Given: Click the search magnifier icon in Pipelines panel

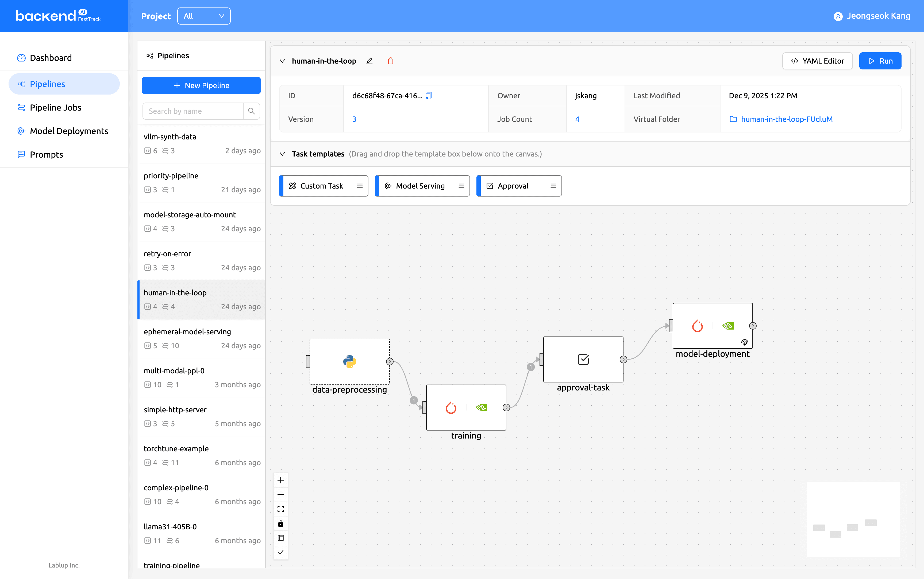Looking at the screenshot, I should click(251, 111).
